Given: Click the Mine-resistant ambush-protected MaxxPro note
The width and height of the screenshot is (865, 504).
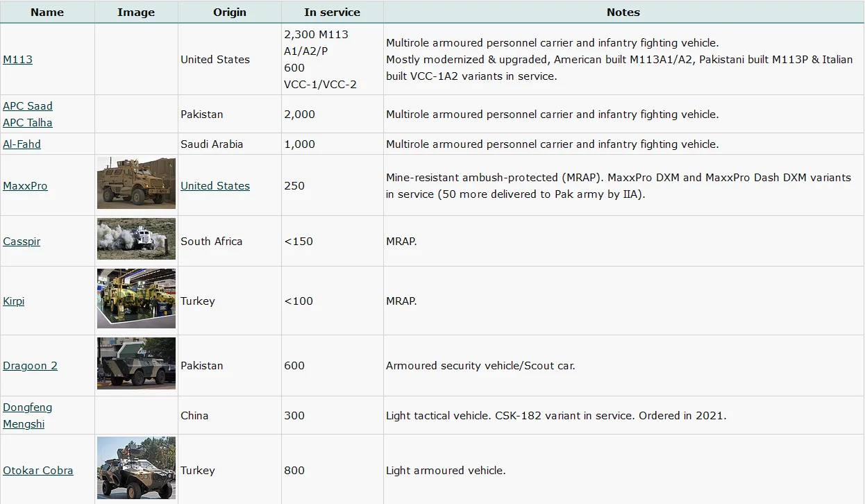Looking at the screenshot, I should coord(619,186).
